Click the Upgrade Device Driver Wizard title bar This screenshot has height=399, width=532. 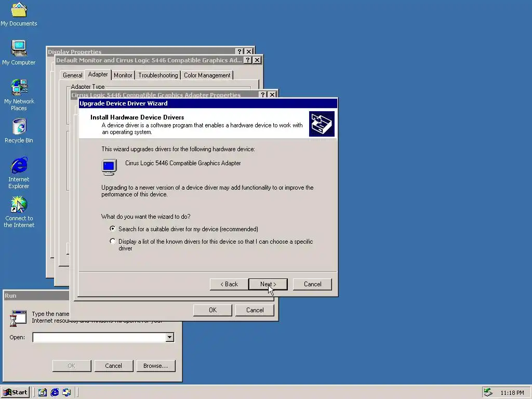coord(208,103)
